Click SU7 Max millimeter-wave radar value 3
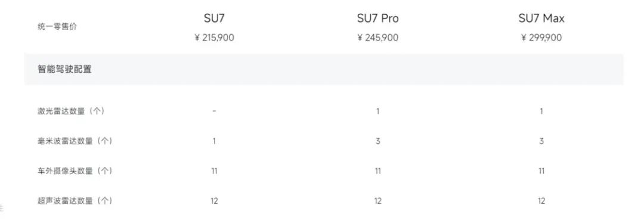 541,141
